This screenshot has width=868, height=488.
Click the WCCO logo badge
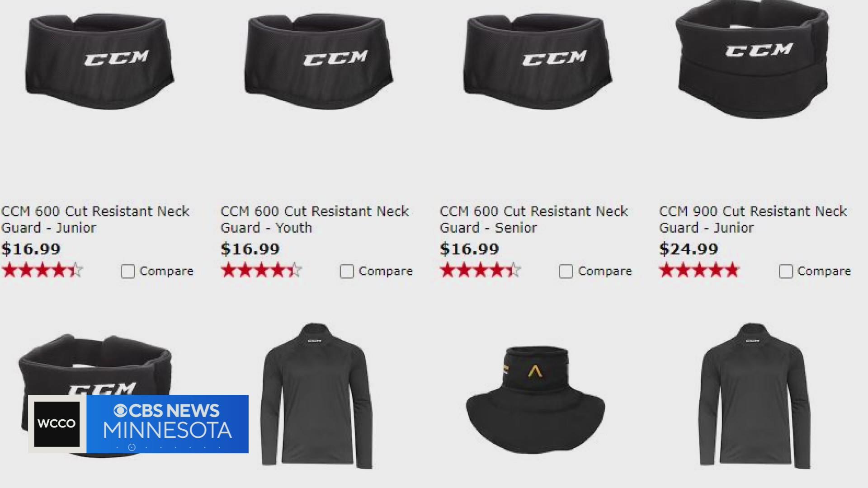tap(57, 424)
